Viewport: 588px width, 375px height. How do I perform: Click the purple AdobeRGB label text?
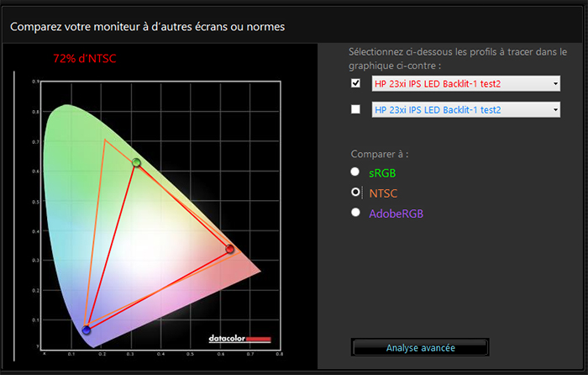click(396, 214)
